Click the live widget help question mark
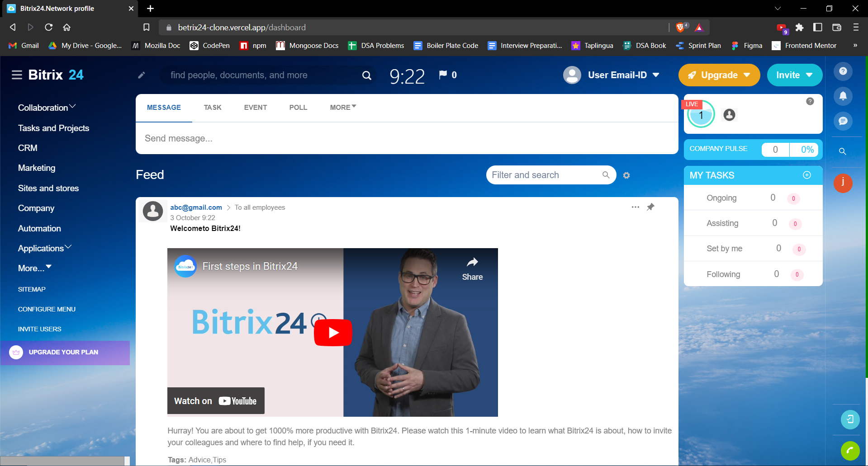Screen dimensions: 868x466 pyautogui.click(x=810, y=101)
